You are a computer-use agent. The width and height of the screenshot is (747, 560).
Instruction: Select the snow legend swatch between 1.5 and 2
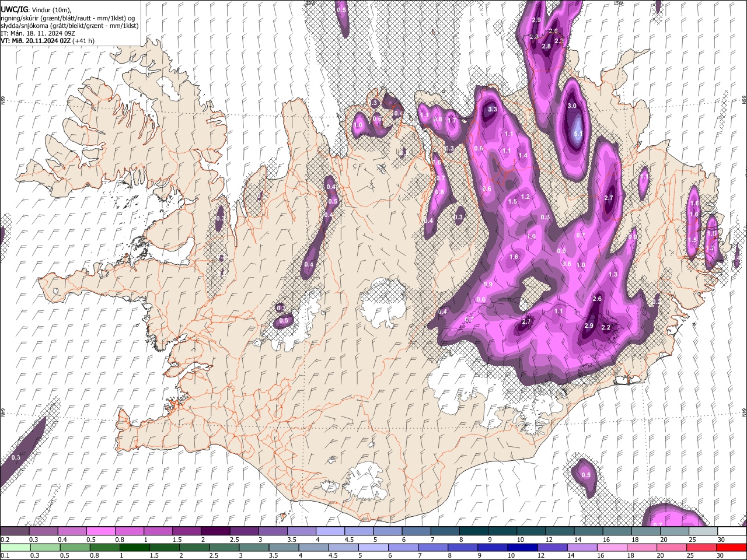[186, 531]
